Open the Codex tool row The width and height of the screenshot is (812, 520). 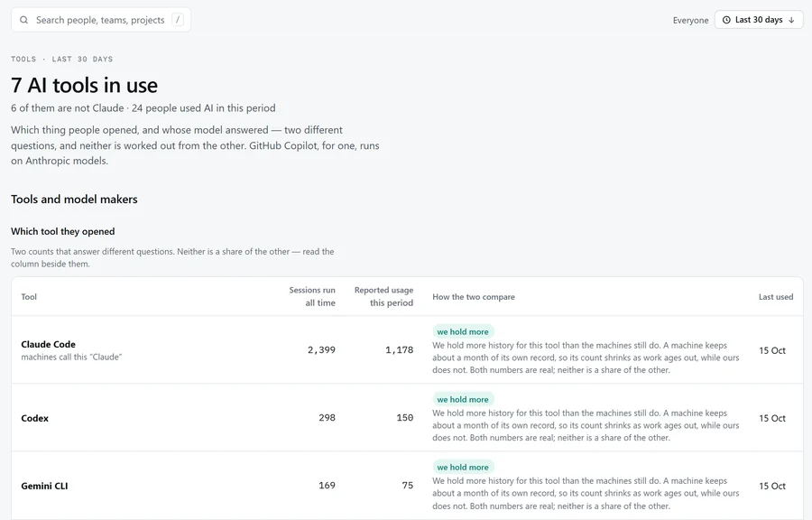click(x=407, y=417)
